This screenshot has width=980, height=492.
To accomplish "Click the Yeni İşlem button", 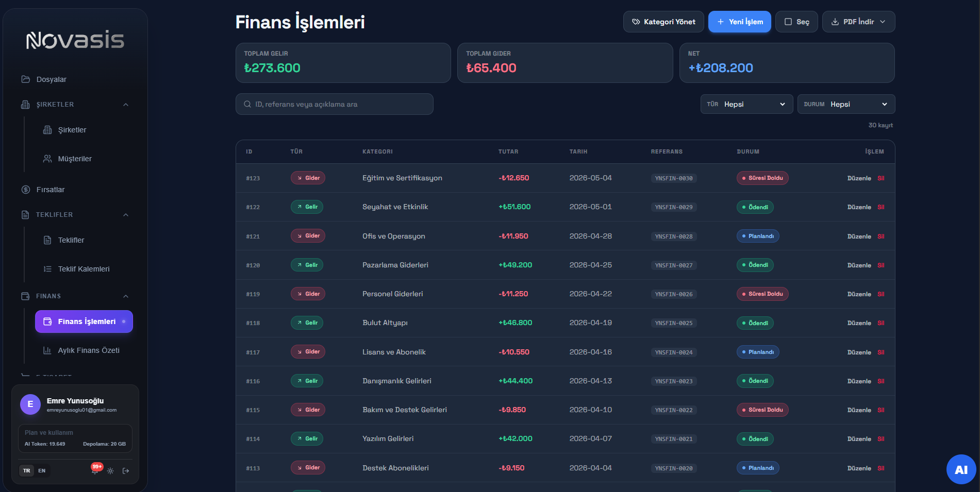I will click(740, 22).
